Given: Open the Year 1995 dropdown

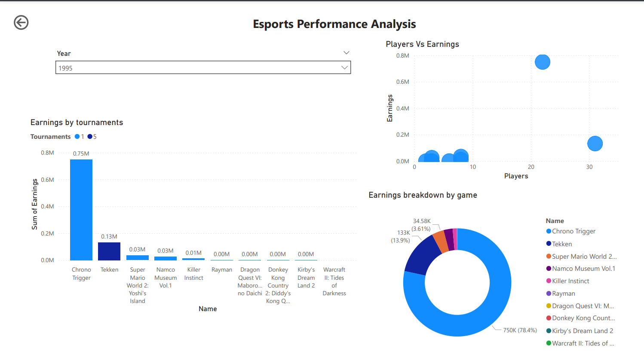Looking at the screenshot, I should [202, 68].
